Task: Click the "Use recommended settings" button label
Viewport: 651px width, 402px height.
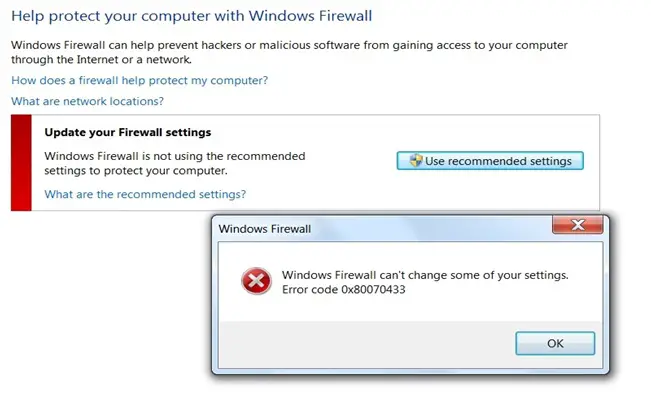Action: click(498, 161)
